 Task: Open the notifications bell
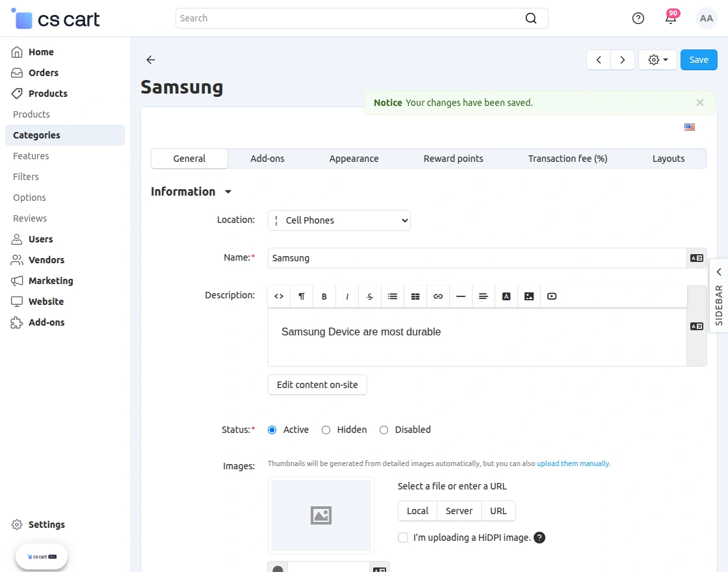pos(671,18)
